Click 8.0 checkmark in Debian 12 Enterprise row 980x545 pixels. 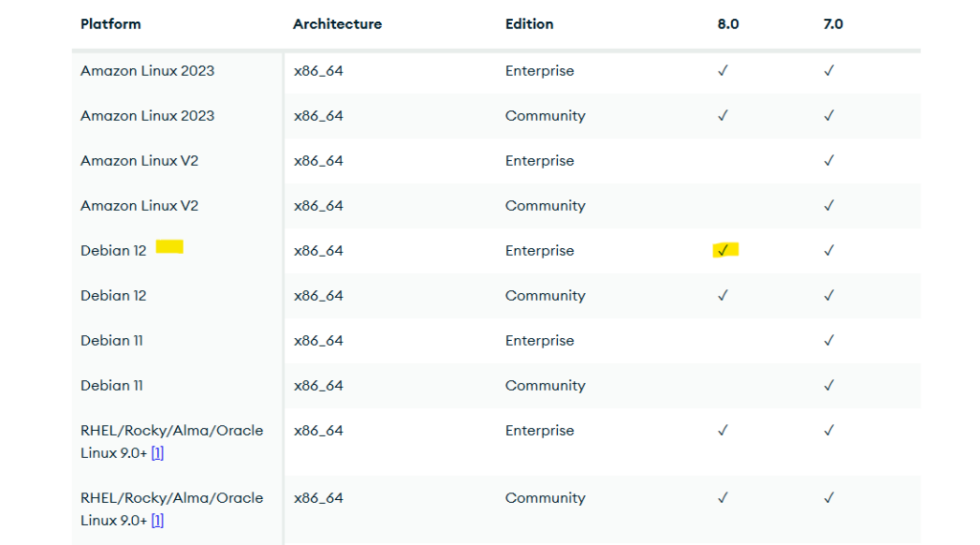[x=724, y=250]
